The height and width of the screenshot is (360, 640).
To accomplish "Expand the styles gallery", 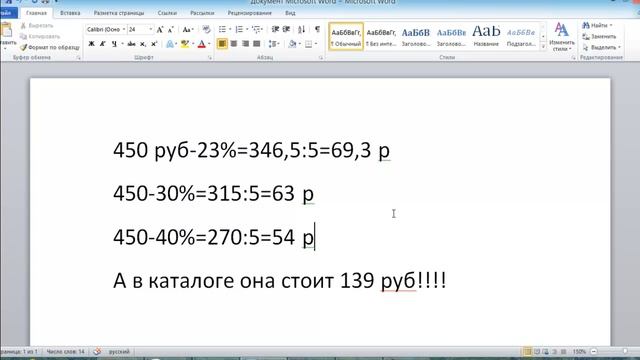I will click(543, 47).
